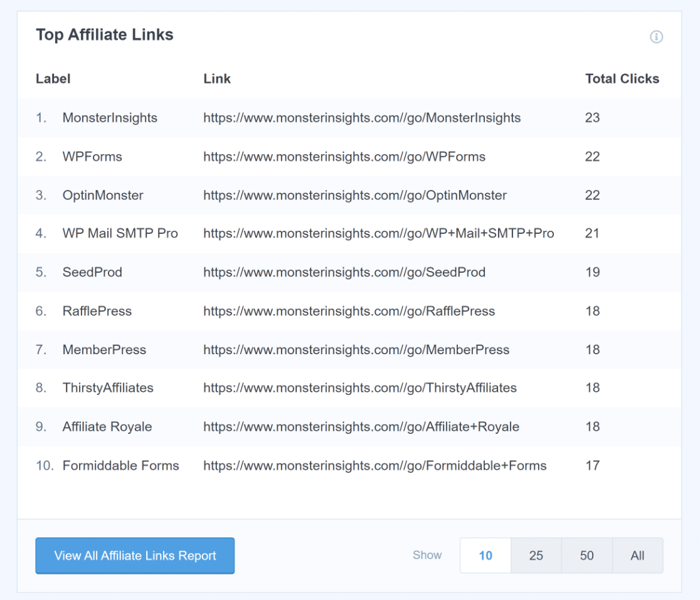The width and height of the screenshot is (700, 600).
Task: Click the Link column header
Action: (217, 79)
